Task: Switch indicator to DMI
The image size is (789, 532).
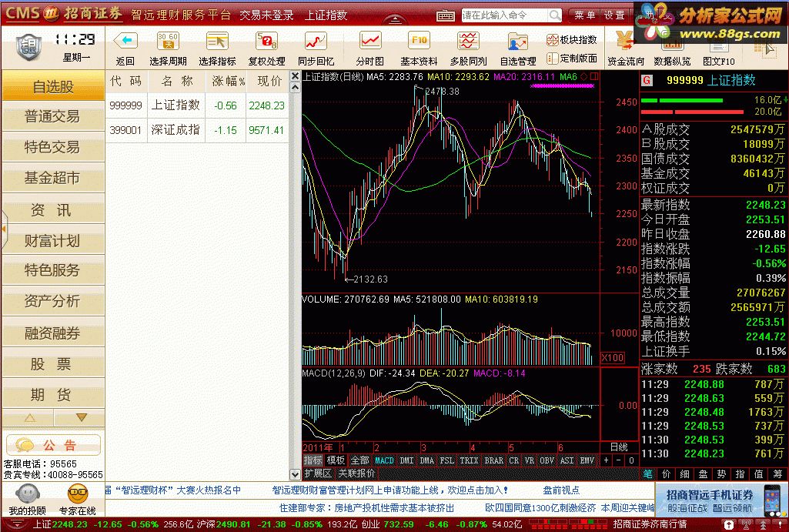Action: click(x=406, y=460)
